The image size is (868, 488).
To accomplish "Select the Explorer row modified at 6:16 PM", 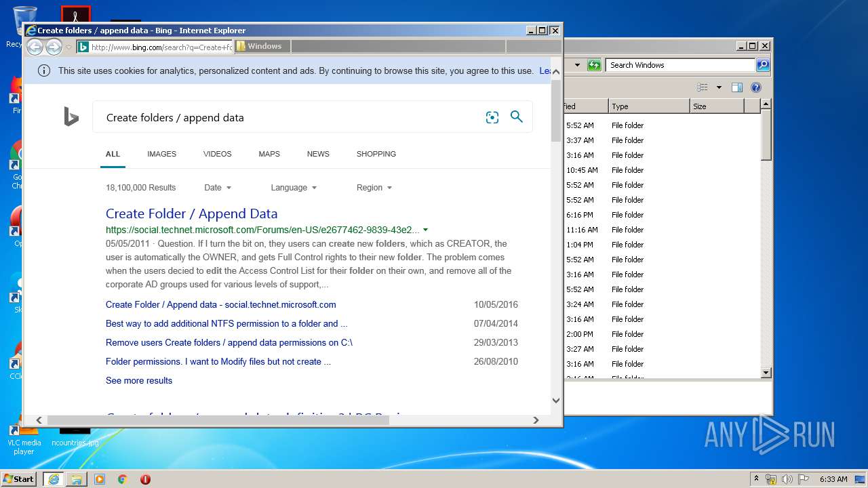I will pos(662,215).
